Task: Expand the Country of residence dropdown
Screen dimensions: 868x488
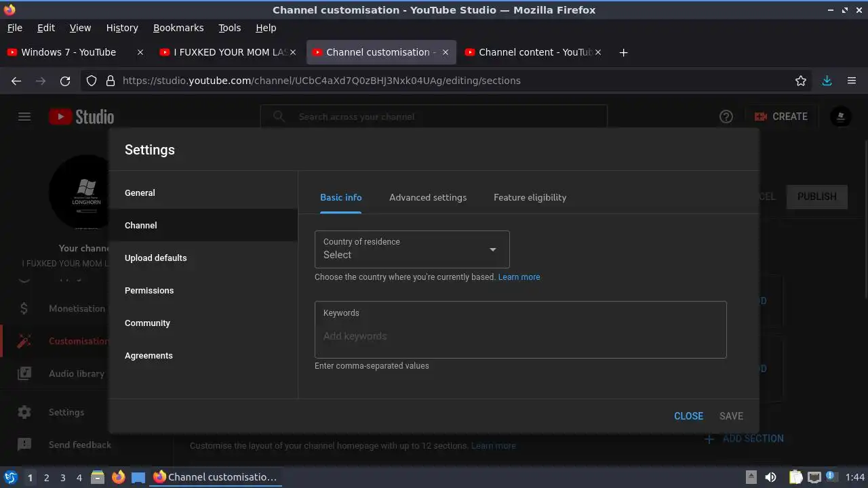Action: click(412, 249)
